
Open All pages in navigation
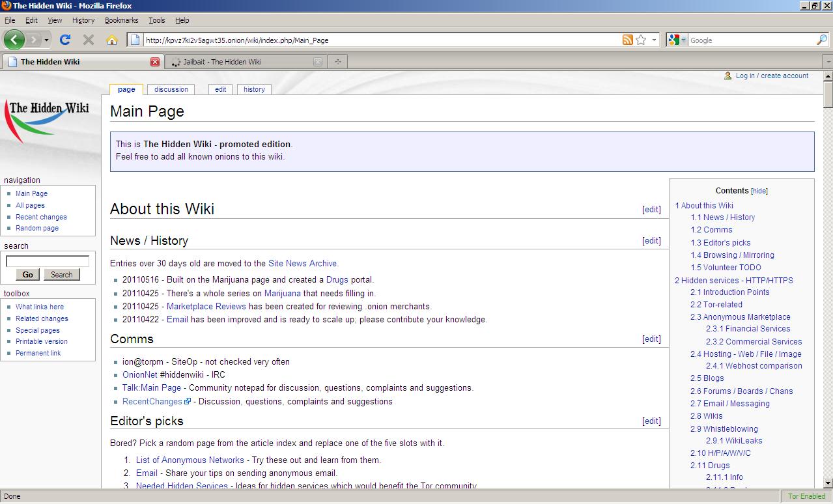click(30, 205)
